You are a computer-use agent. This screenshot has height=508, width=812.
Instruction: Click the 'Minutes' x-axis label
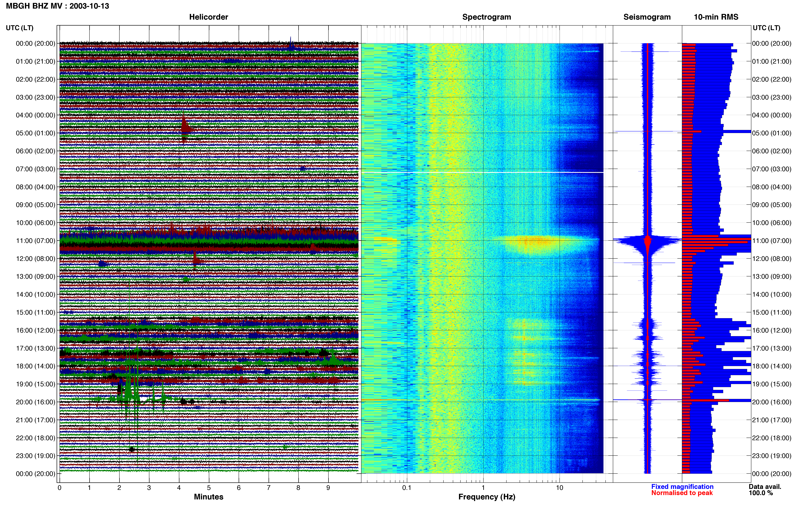click(x=209, y=497)
